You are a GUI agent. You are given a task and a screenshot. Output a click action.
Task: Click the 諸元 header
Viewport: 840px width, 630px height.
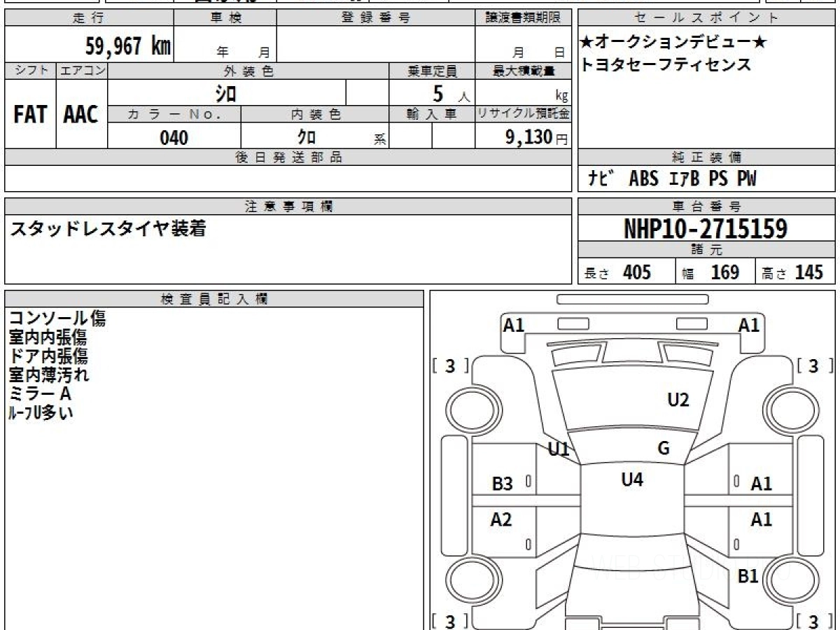(x=707, y=250)
